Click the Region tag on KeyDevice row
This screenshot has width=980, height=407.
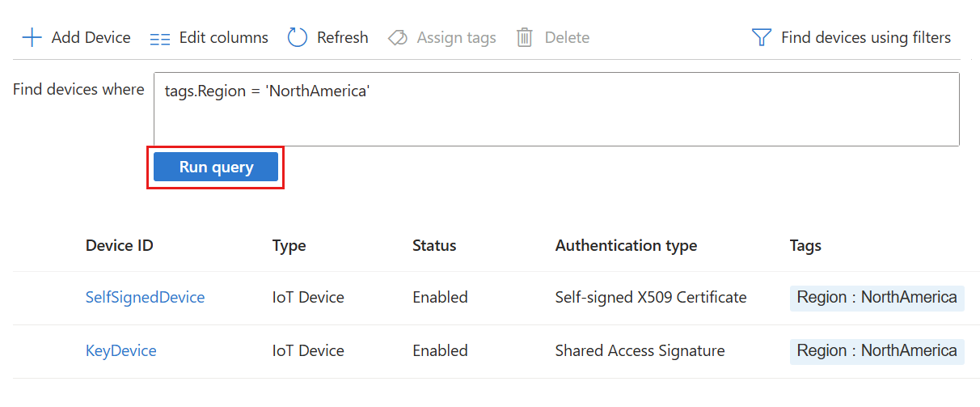click(x=877, y=350)
